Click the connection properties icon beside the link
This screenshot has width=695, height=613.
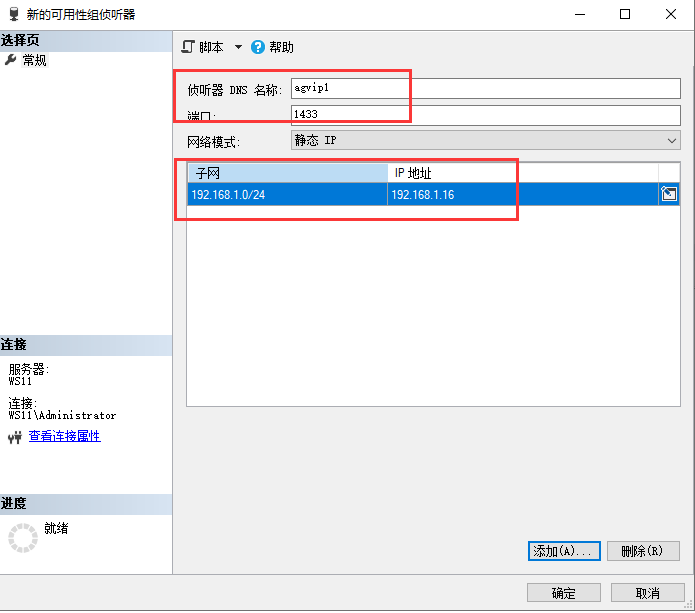tap(14, 437)
